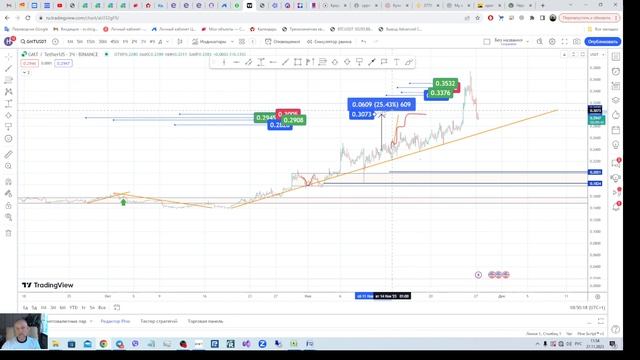The image size is (640, 360).
Task: Open a new browser tab
Action: pyautogui.click(x=542, y=5)
